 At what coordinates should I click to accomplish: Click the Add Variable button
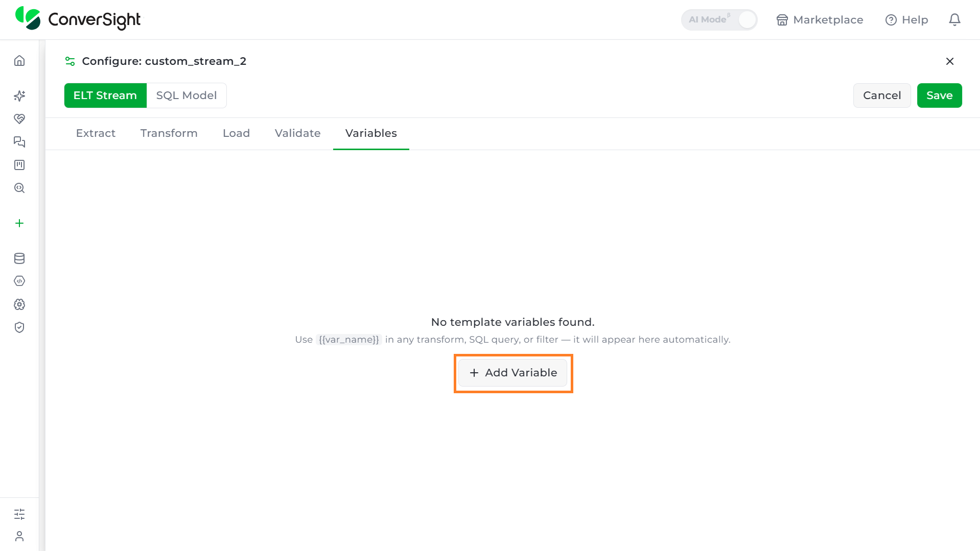tap(512, 373)
